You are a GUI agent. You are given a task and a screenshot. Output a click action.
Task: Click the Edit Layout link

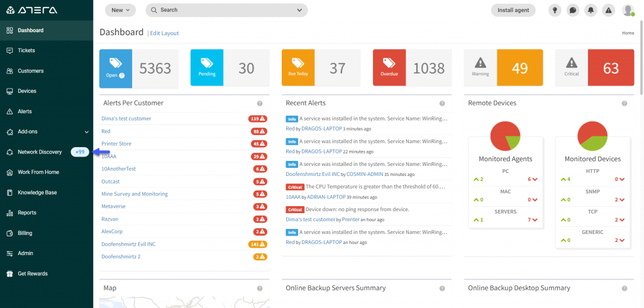164,33
